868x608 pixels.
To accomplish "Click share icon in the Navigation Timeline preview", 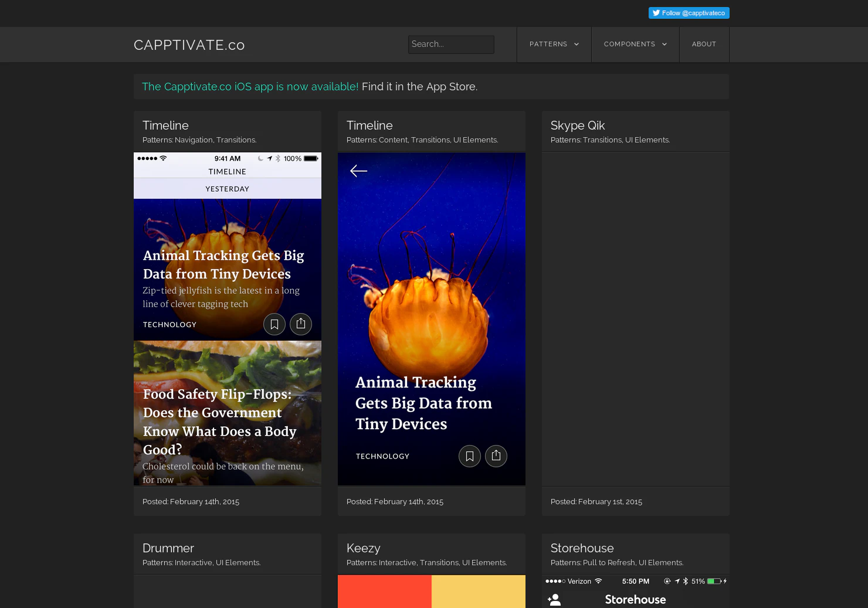I will click(x=301, y=324).
